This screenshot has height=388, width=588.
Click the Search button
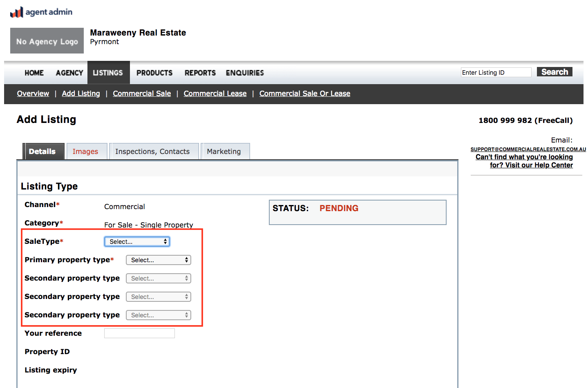pos(554,71)
